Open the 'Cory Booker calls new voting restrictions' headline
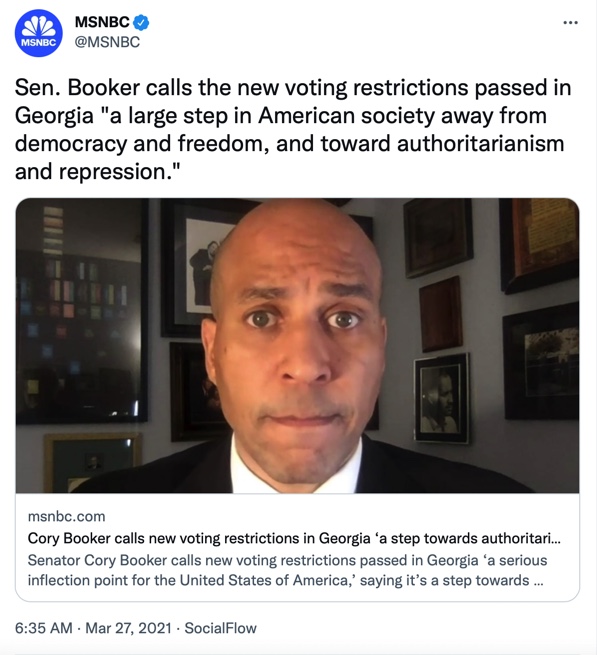 click(294, 538)
